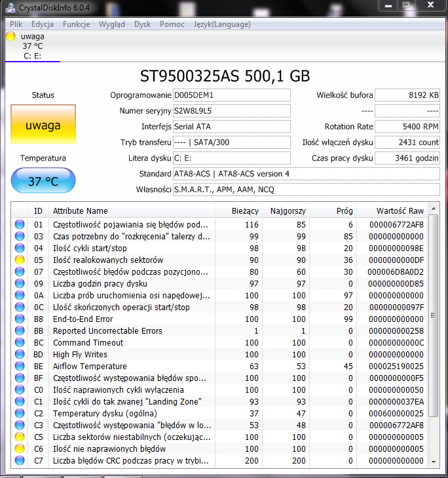Image resolution: width=448 pixels, height=478 pixels.
Task: Click the Wartość Raw column header
Action: click(x=392, y=210)
